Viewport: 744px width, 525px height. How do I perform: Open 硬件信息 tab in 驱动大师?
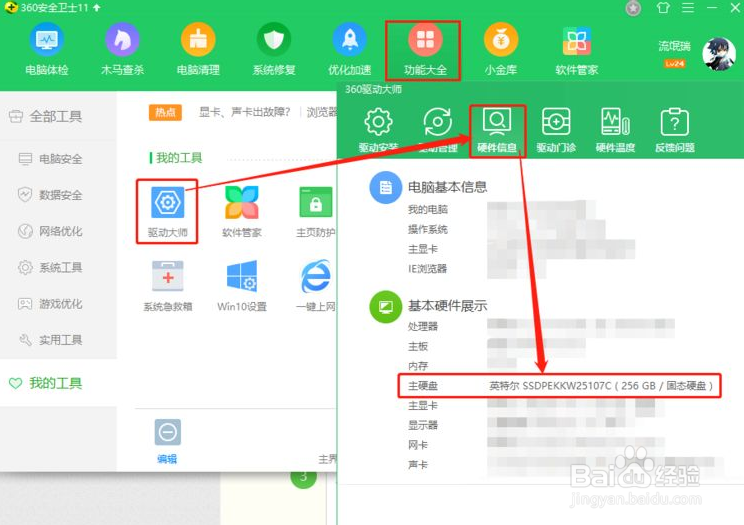point(497,130)
